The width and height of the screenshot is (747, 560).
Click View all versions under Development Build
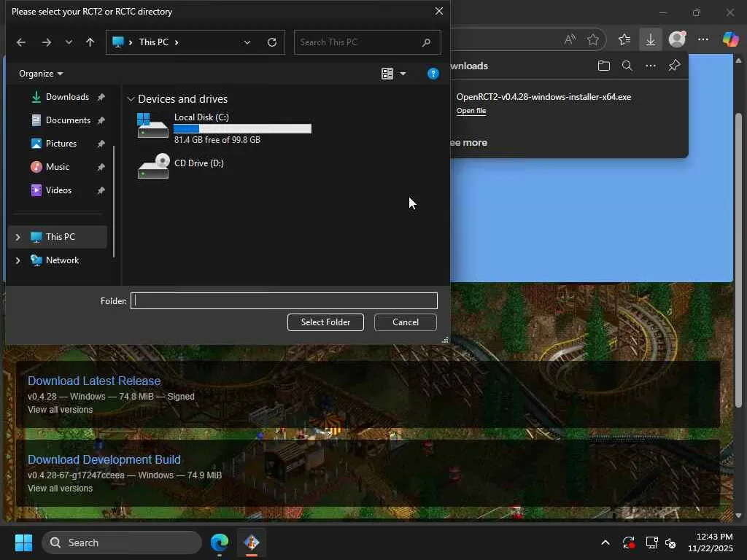[x=60, y=489]
